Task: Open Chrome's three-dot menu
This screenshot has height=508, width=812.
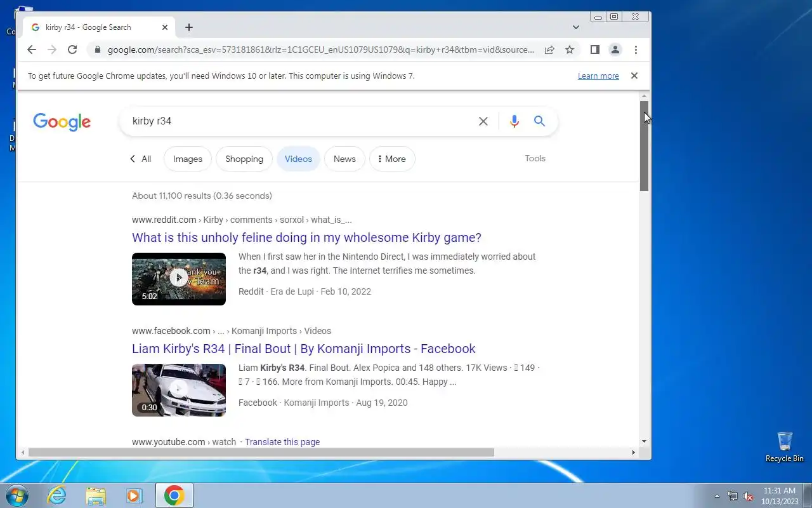Action: click(x=636, y=50)
